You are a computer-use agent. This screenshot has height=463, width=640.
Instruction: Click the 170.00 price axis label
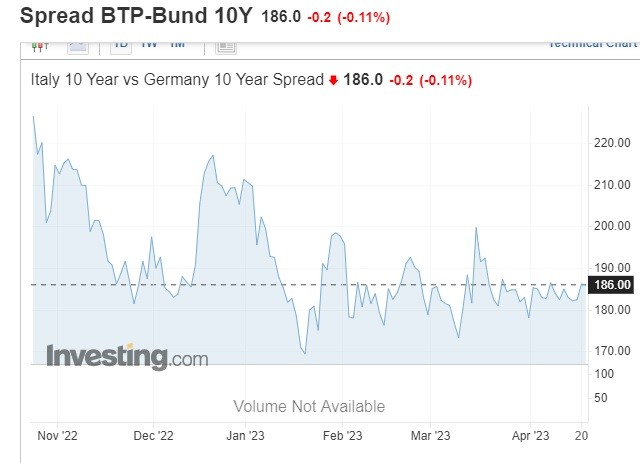click(611, 351)
